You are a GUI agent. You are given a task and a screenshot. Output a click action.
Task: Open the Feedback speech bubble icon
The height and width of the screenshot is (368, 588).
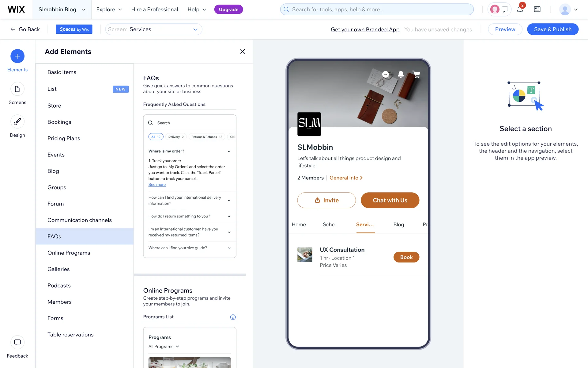pos(17,342)
